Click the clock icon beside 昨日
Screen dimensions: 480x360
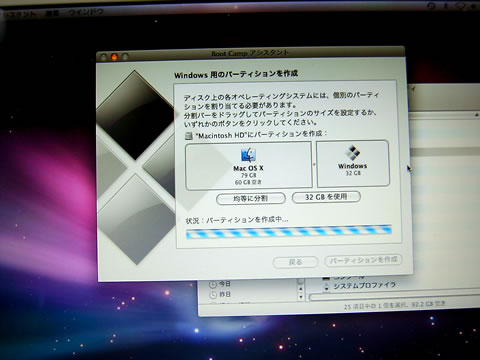213,295
